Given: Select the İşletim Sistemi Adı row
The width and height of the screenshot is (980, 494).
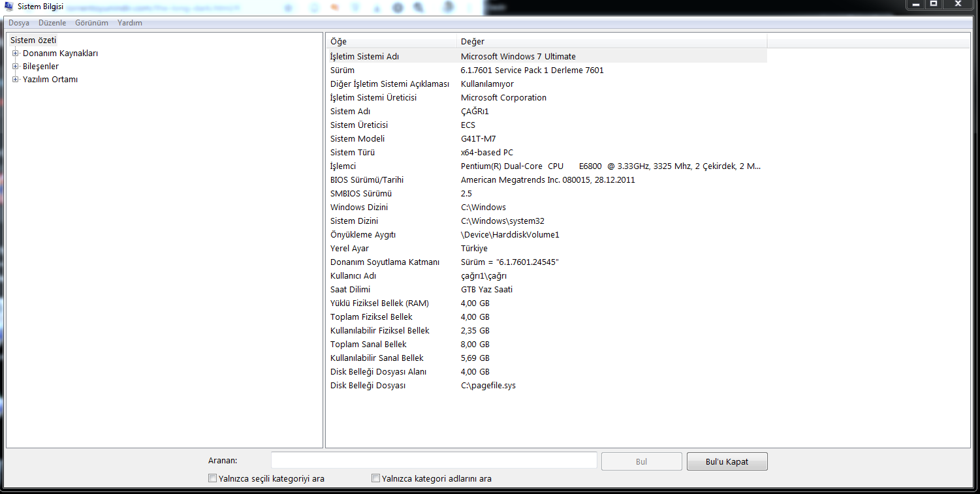Looking at the screenshot, I should coord(546,57).
